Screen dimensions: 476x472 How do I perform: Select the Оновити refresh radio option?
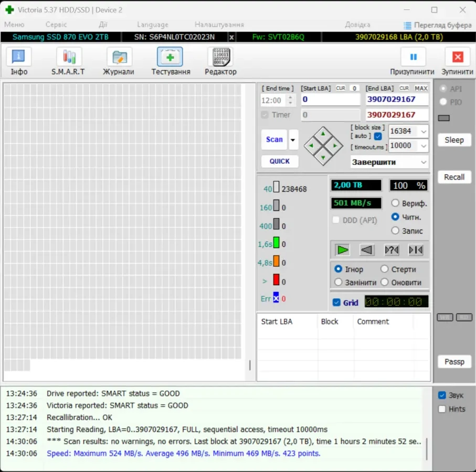coord(384,282)
